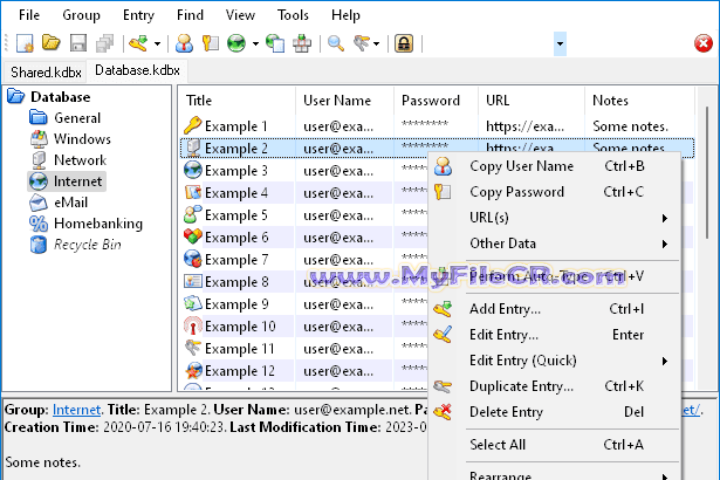
Task: Open the Recycle Bin group
Action: click(x=87, y=245)
